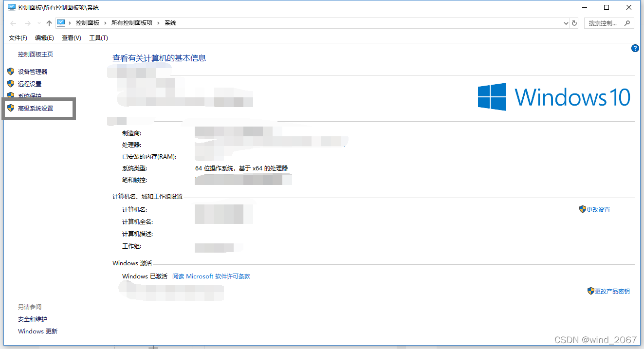Open the recent locations dropdown arrow

pos(39,23)
